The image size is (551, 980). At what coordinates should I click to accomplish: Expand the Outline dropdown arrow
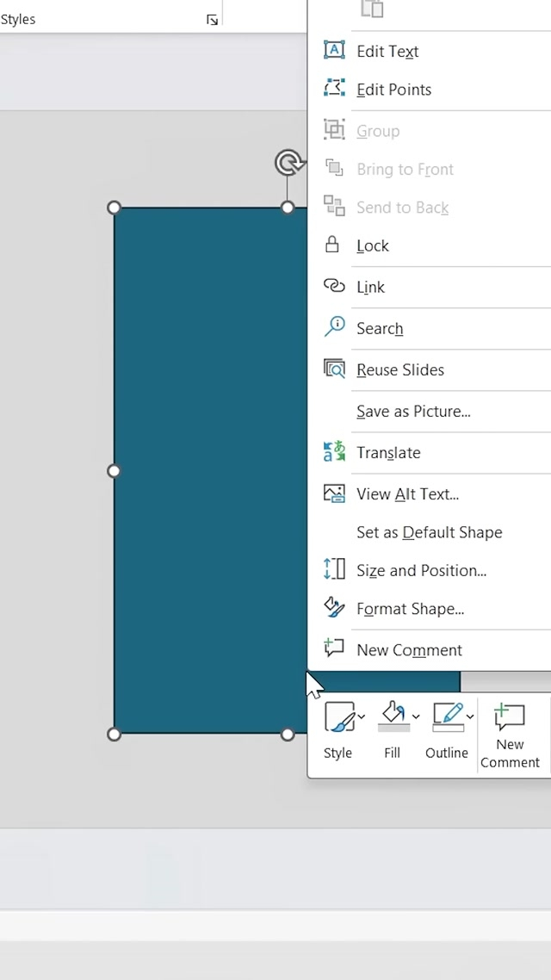[x=470, y=716]
